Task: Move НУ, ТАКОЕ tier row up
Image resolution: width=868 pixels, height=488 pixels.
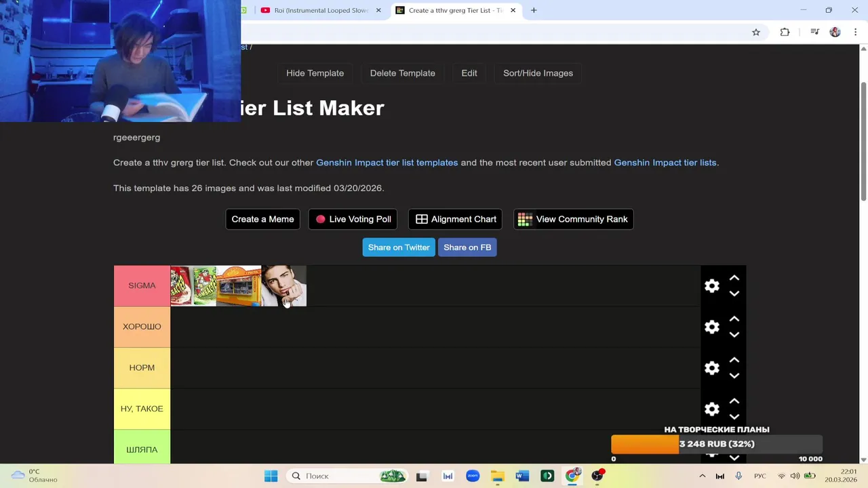Action: [x=734, y=401]
